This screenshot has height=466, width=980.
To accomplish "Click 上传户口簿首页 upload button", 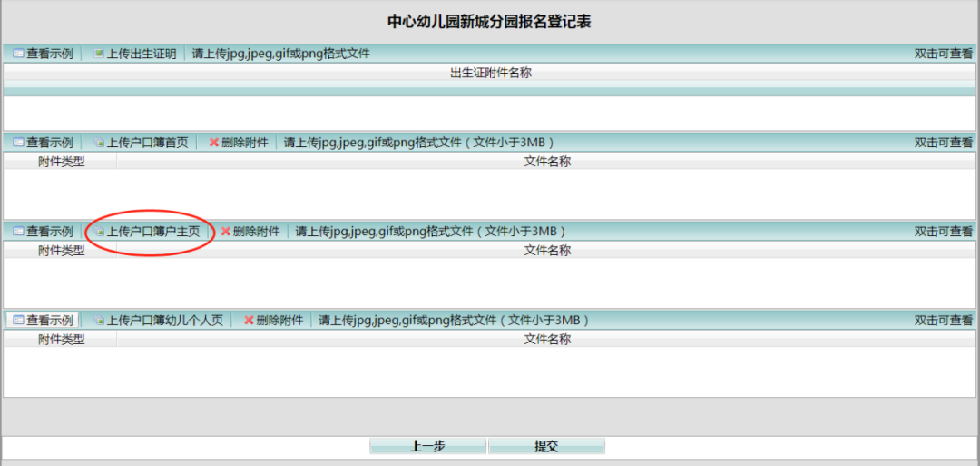I will click(x=141, y=143).
